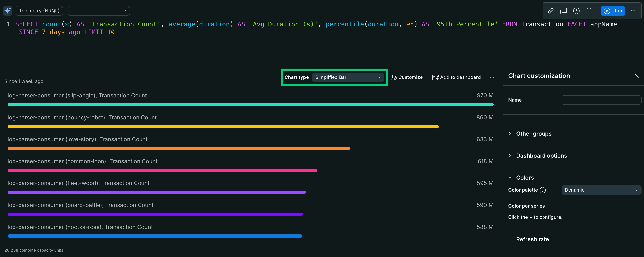
Task: Click the pink common-loon bar
Action: point(163,170)
